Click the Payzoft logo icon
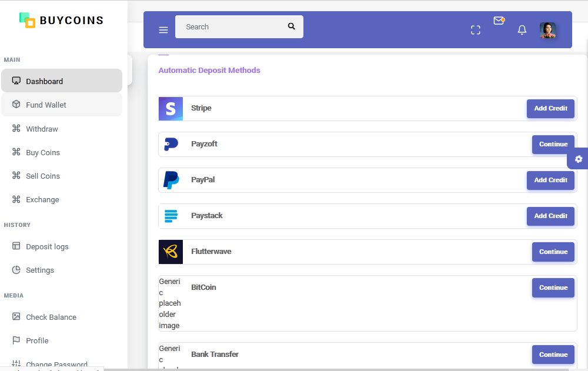The height and width of the screenshot is (371, 588). point(171,145)
